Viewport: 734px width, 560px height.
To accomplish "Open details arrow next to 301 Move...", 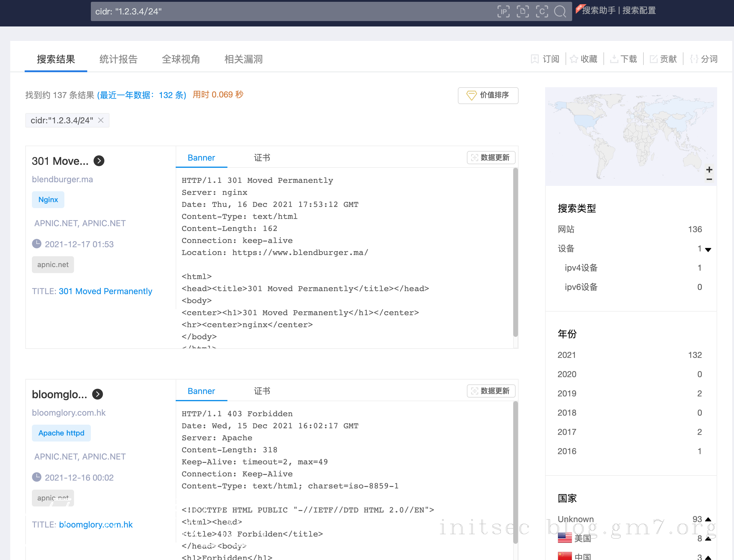I will [99, 161].
